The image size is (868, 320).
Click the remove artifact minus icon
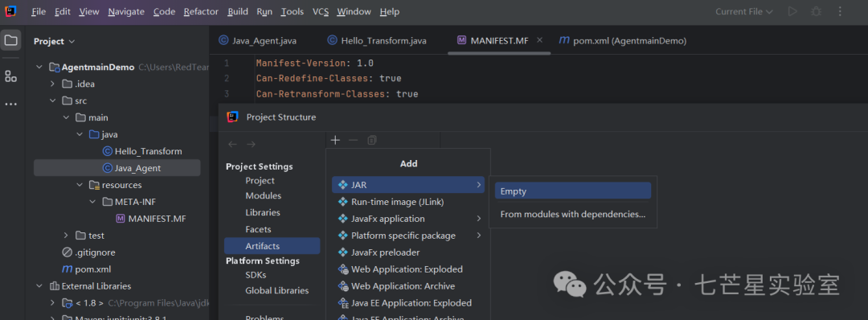click(353, 141)
